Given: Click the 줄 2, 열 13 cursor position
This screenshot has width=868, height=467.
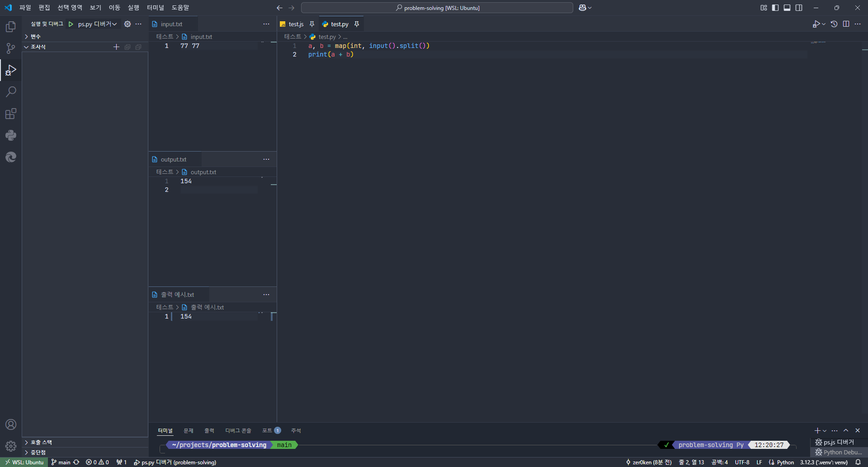Looking at the screenshot, I should click(x=691, y=462).
